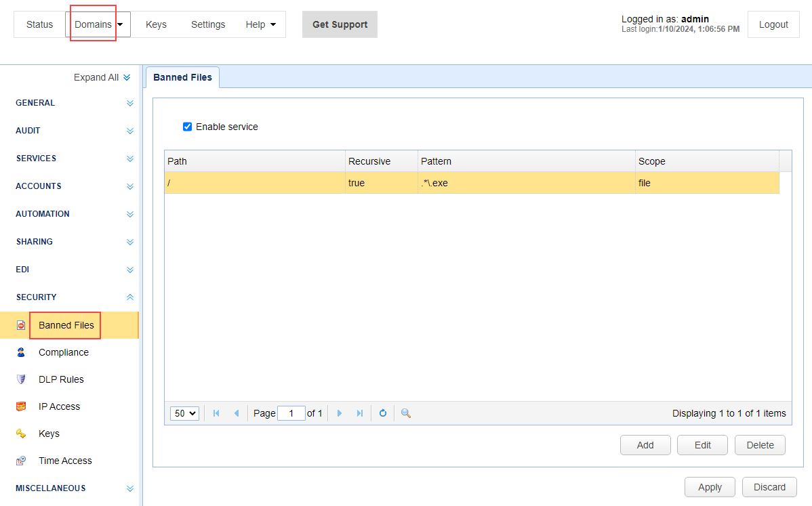812x506 pixels.
Task: Click the DLP Rules shield icon
Action: click(21, 379)
